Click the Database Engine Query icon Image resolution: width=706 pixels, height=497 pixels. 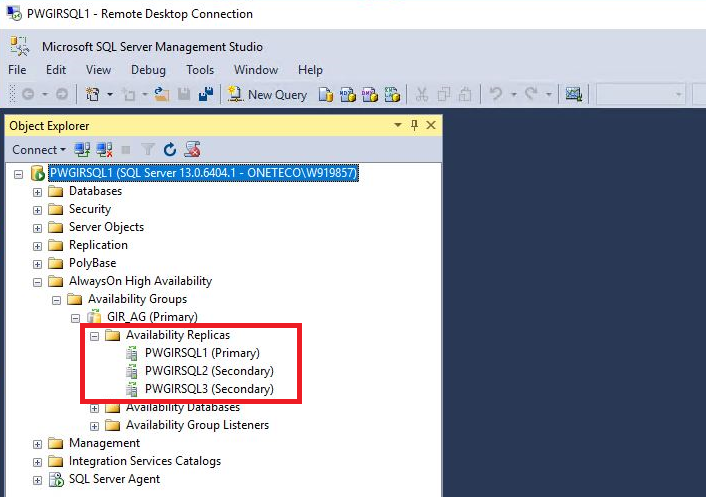pyautogui.click(x=326, y=95)
